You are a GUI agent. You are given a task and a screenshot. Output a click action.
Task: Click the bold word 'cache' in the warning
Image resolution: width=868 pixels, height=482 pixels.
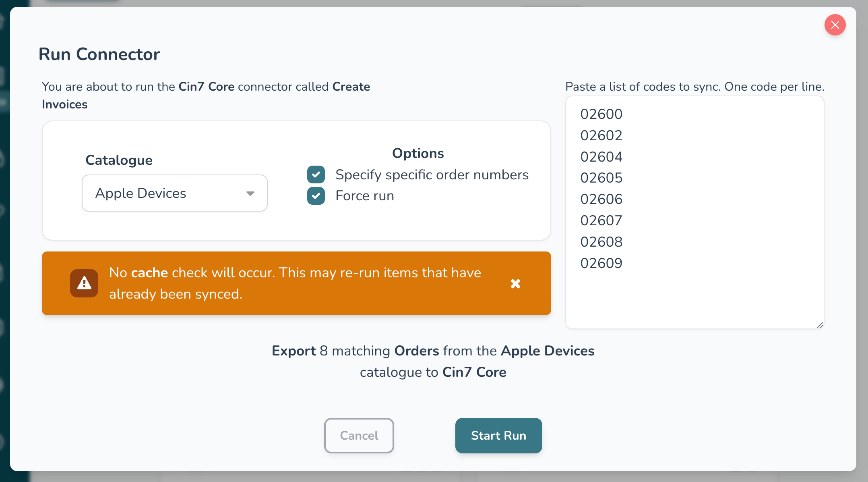pos(149,273)
